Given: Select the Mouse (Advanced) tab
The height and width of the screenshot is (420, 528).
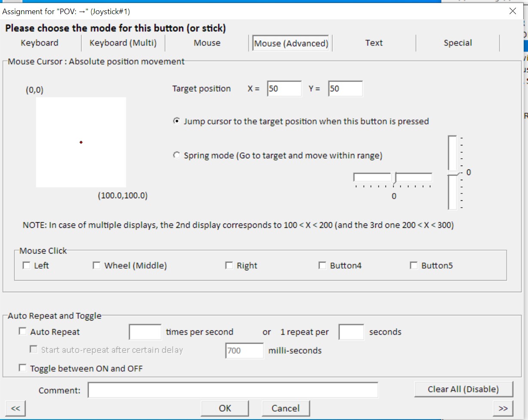Looking at the screenshot, I should tap(291, 43).
